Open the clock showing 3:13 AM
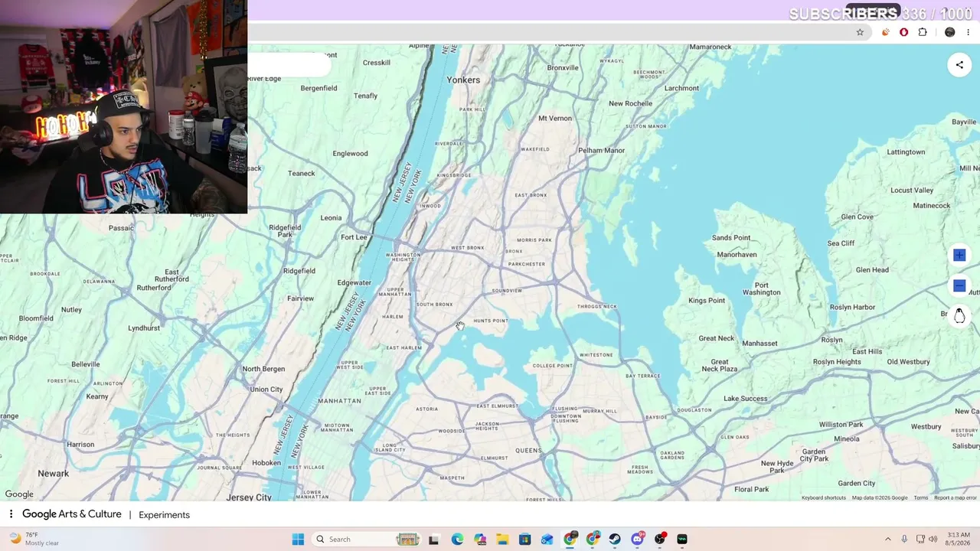980x551 pixels. pyautogui.click(x=959, y=539)
